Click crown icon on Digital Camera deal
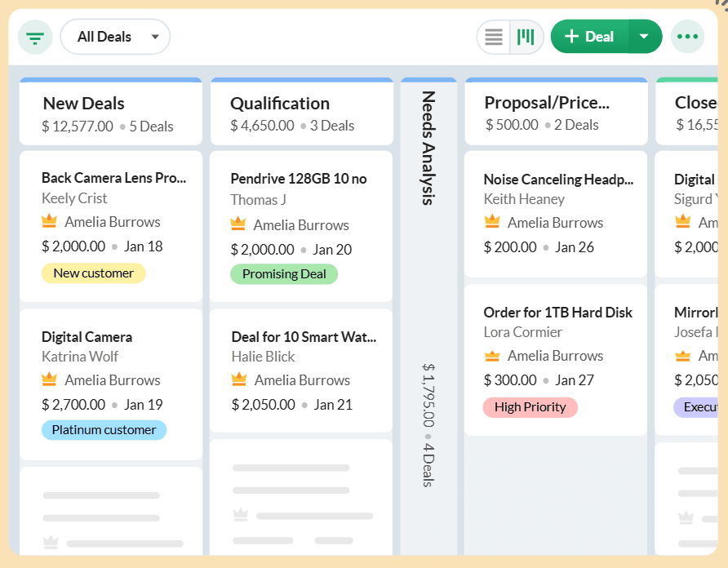Viewport: 728px width, 568px height. coord(49,380)
